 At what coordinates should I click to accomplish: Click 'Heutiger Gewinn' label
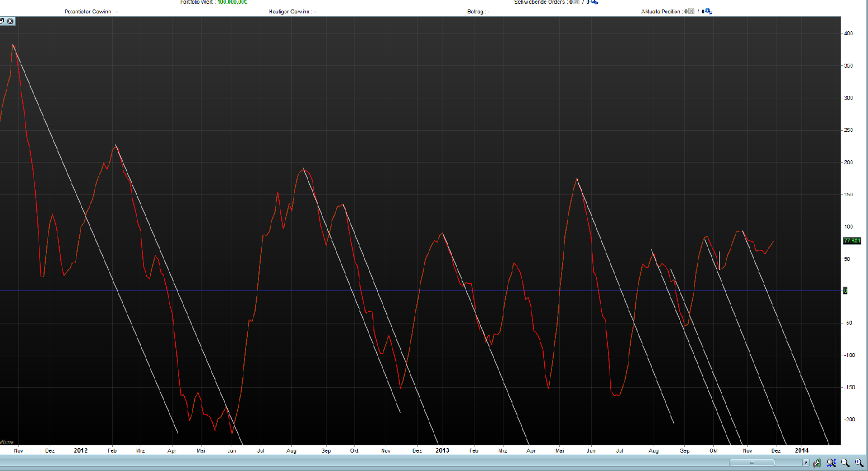pyautogui.click(x=289, y=11)
